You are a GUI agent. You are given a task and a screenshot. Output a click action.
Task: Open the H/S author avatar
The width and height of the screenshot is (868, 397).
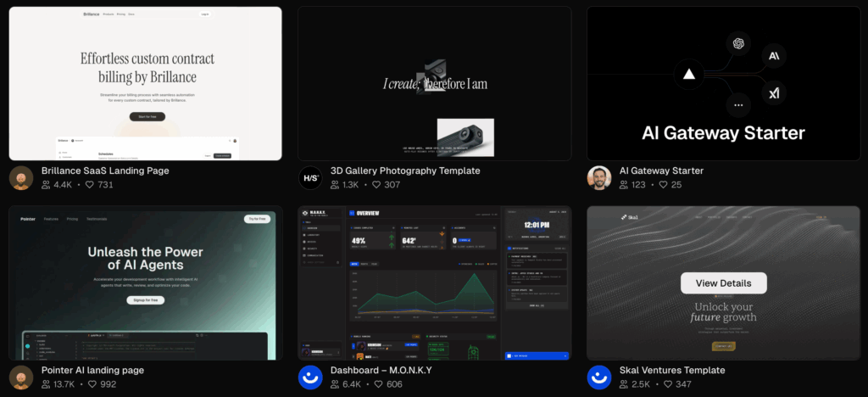click(310, 177)
